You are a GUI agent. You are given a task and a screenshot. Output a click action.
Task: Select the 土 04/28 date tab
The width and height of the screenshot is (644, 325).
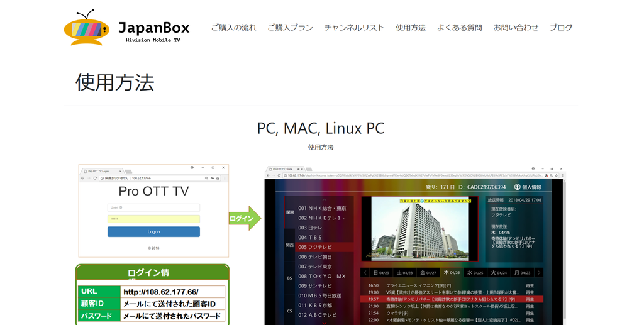pos(404,273)
